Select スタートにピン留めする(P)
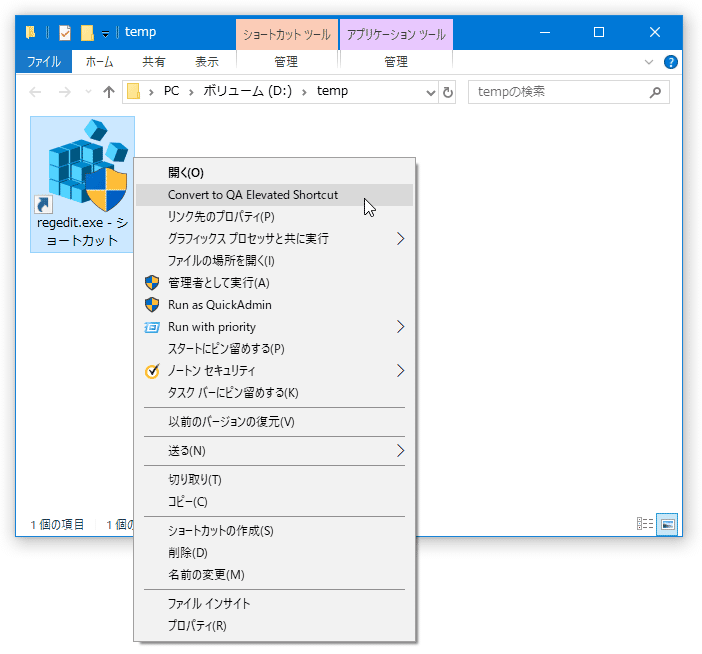This screenshot has height=654, width=702. [x=274, y=349]
